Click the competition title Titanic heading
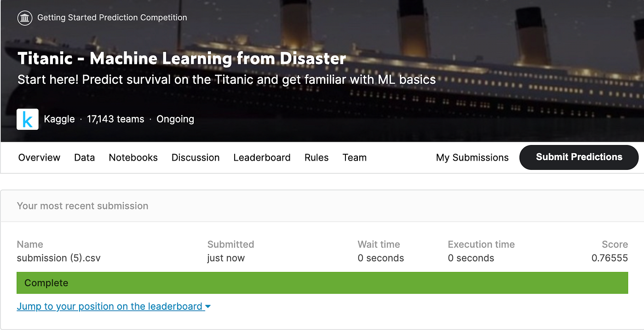 [x=181, y=58]
